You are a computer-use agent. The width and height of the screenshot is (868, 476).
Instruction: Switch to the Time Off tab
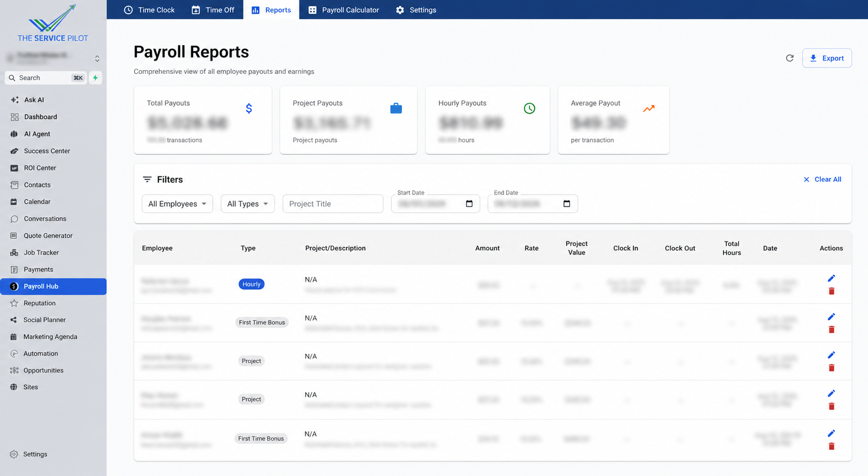point(213,10)
